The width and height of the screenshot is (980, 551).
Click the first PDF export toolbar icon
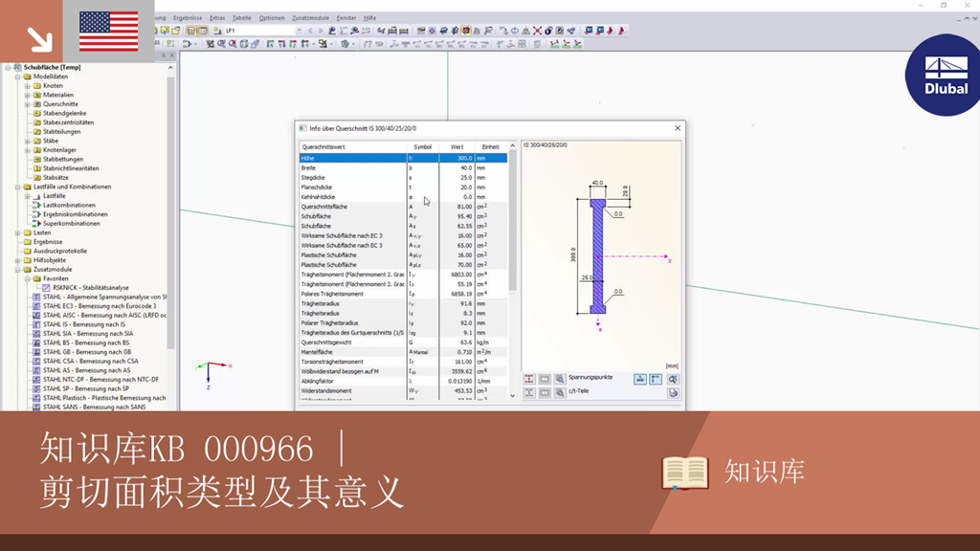coord(611,31)
